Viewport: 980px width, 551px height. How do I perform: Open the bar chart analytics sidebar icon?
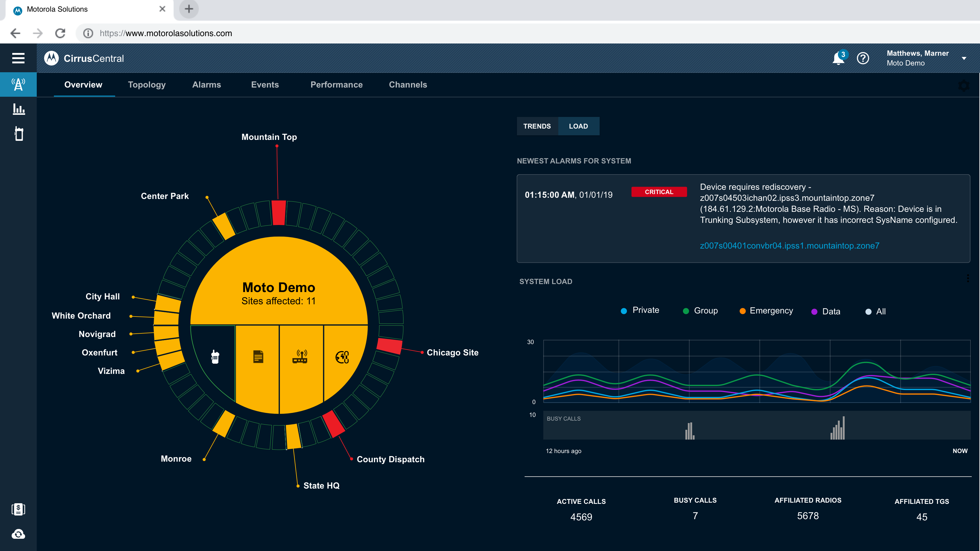[18, 110]
